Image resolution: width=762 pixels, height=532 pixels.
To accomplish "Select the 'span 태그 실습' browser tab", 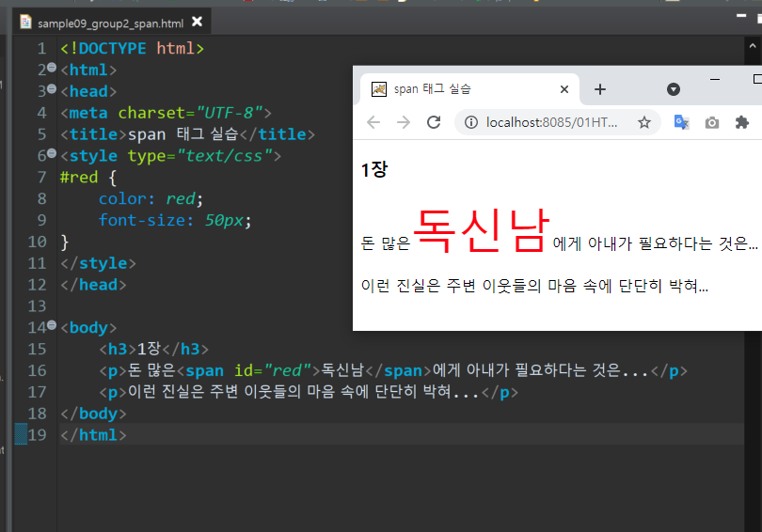I will tap(469, 89).
